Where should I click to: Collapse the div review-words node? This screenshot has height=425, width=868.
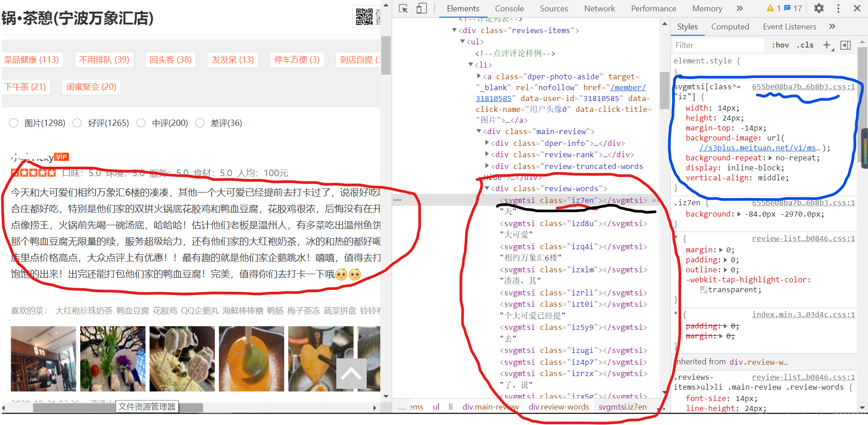[487, 188]
